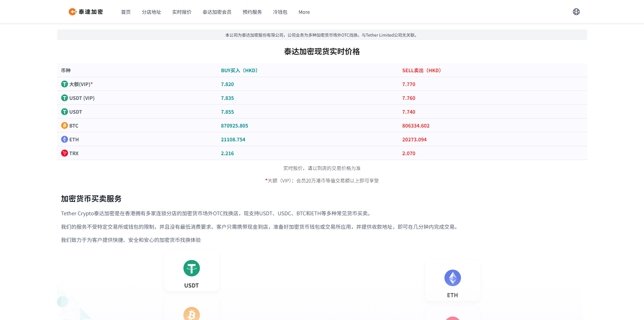Click the Tether icon beside 大额(VIP)
The width and height of the screenshot is (644, 320).
click(x=65, y=84)
